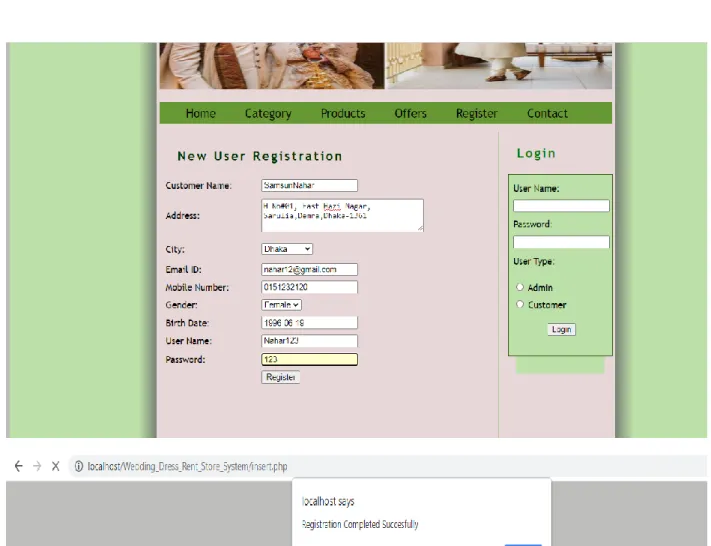The image size is (711, 546).
Task: Submit the form with Register button
Action: (x=281, y=377)
